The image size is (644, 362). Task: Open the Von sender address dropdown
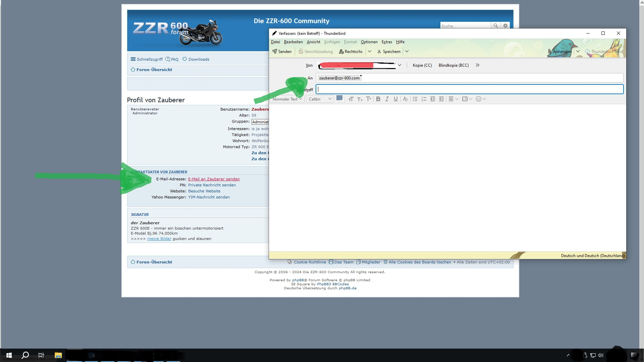(399, 65)
